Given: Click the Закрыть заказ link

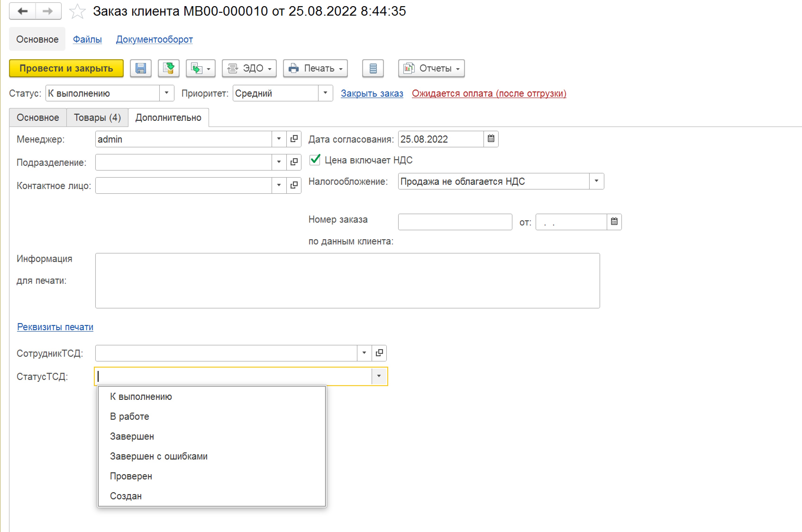Looking at the screenshot, I should (x=372, y=93).
